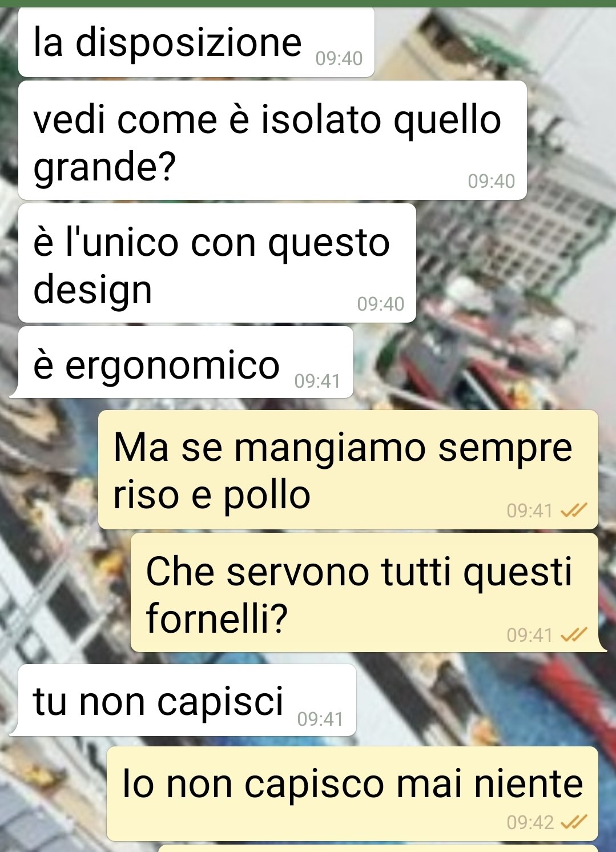Tap the "è ergonomico" message bubble
616x852 pixels.
(183, 363)
